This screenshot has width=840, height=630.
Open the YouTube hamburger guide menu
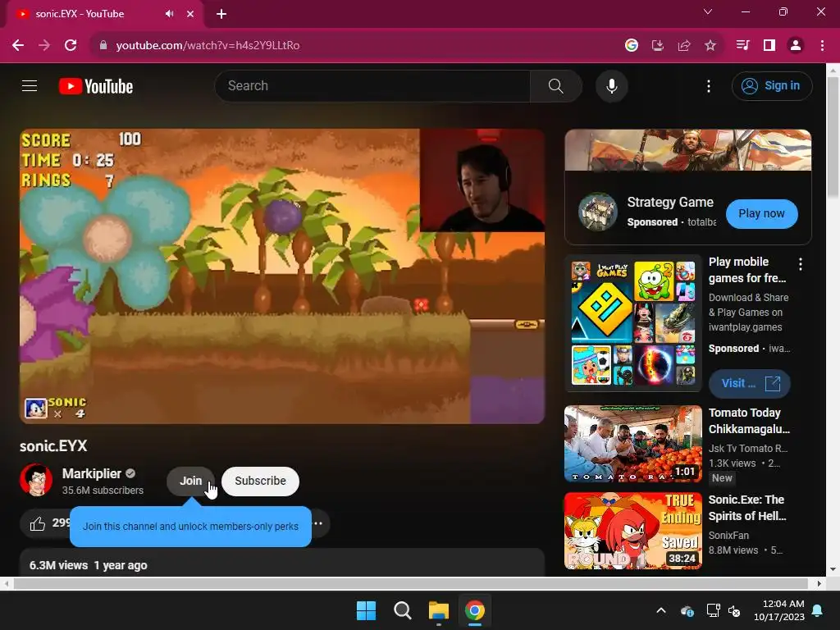[30, 85]
